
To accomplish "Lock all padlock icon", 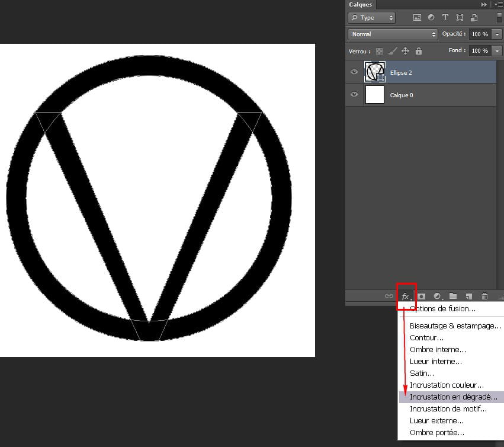I will click(x=419, y=51).
